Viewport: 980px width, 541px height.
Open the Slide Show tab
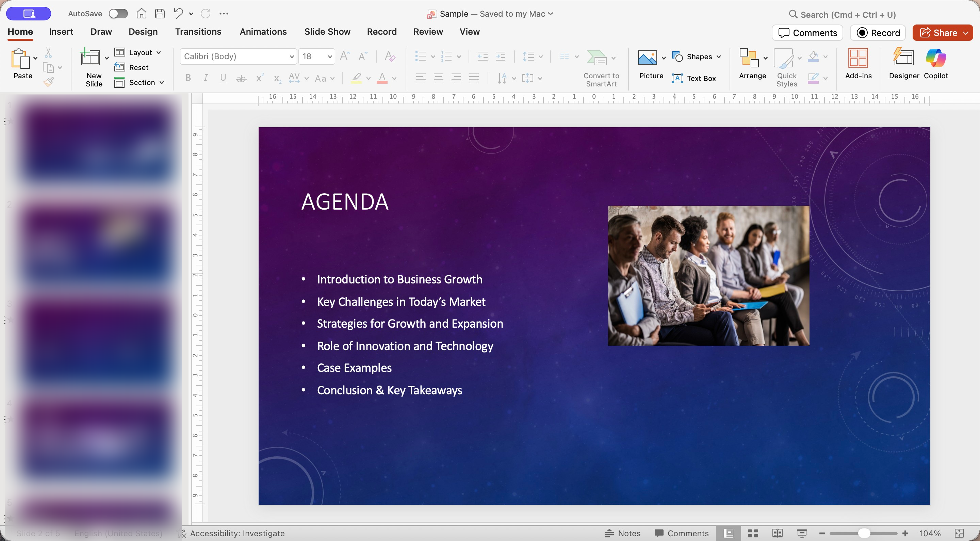[x=327, y=32]
